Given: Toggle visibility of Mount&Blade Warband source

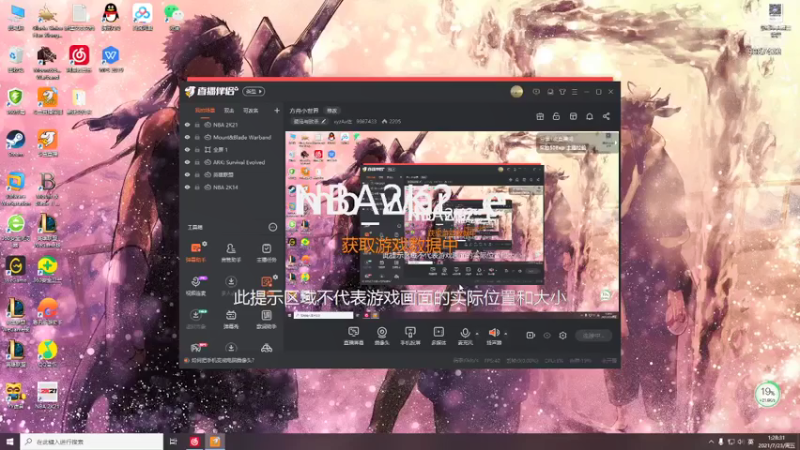Looking at the screenshot, I should point(187,137).
